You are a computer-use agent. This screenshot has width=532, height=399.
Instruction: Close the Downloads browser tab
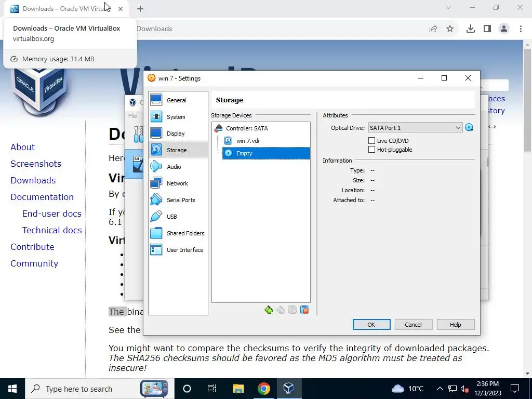[121, 9]
